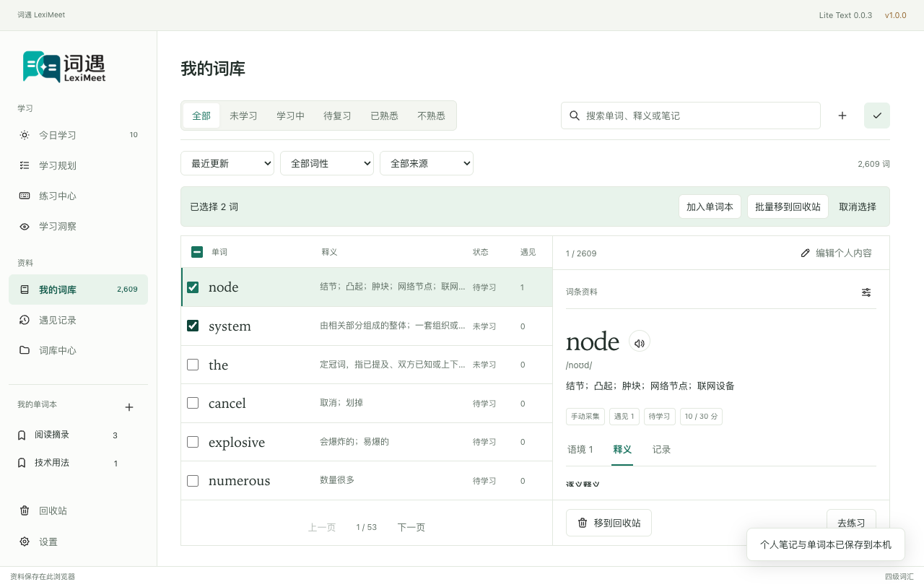This screenshot has height=587, width=924.
Task: Open the 全部来源 dropdown
Action: (x=427, y=163)
